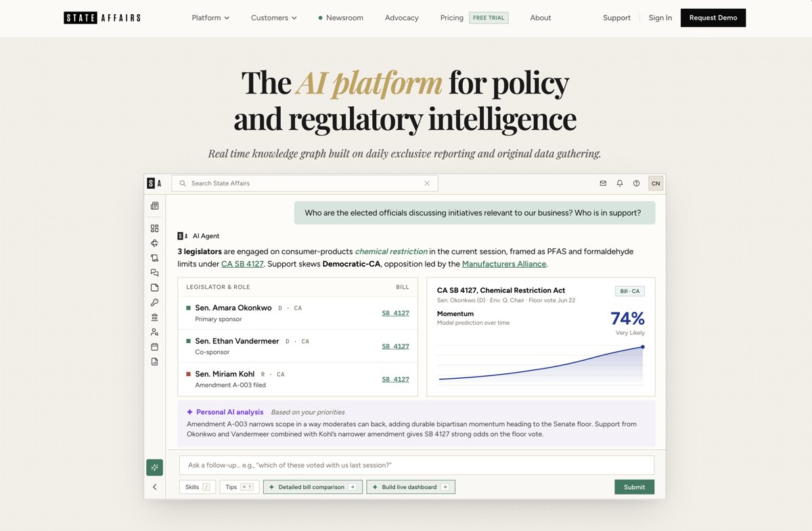Image resolution: width=812 pixels, height=531 pixels.
Task: Open SB_4127 link in Amara Okonkwo row
Action: pos(396,313)
